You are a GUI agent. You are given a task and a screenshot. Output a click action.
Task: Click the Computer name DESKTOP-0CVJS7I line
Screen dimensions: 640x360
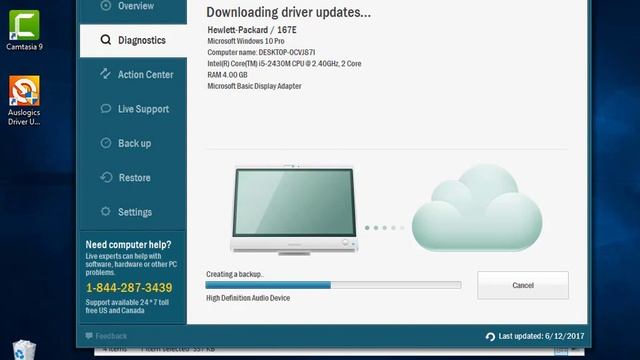pos(261,52)
